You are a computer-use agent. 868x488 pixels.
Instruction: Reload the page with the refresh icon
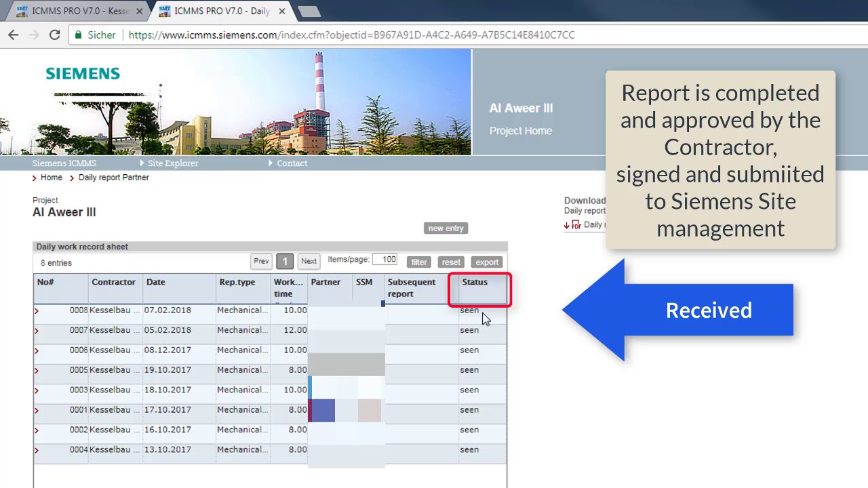click(x=55, y=35)
